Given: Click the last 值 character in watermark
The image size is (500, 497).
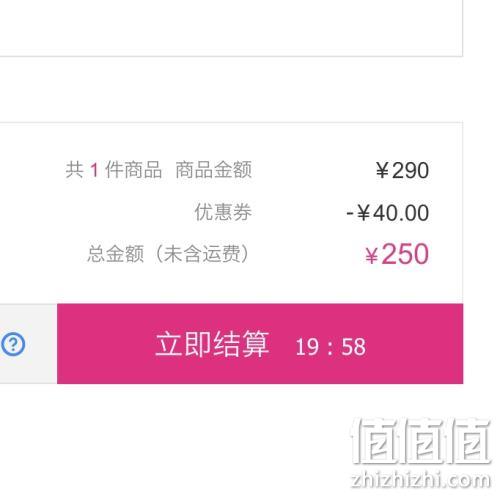Looking at the screenshot, I should (x=470, y=441).
